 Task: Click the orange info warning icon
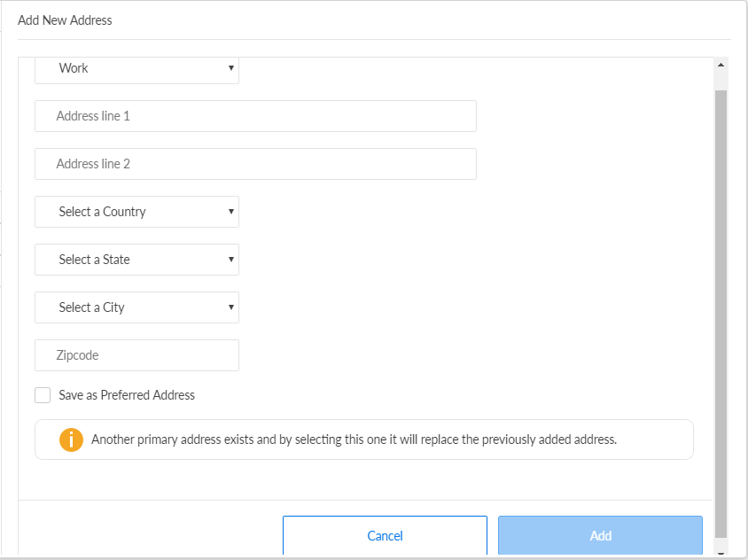point(71,439)
